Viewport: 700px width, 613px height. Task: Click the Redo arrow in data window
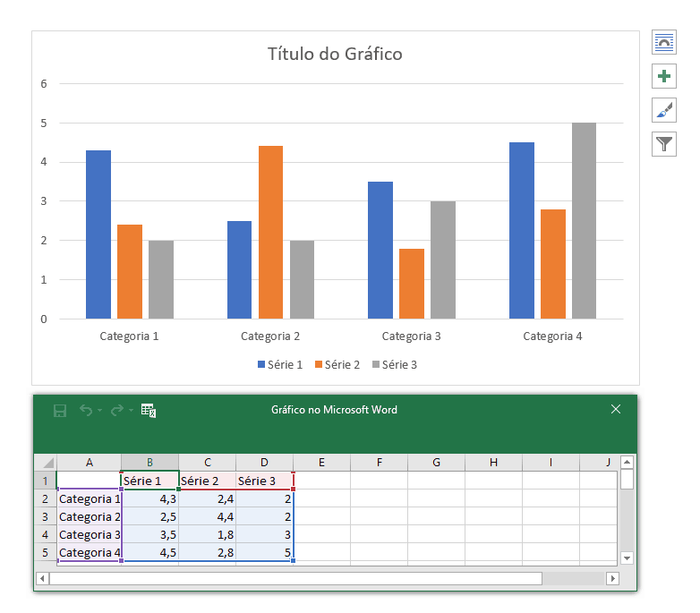pos(116,411)
